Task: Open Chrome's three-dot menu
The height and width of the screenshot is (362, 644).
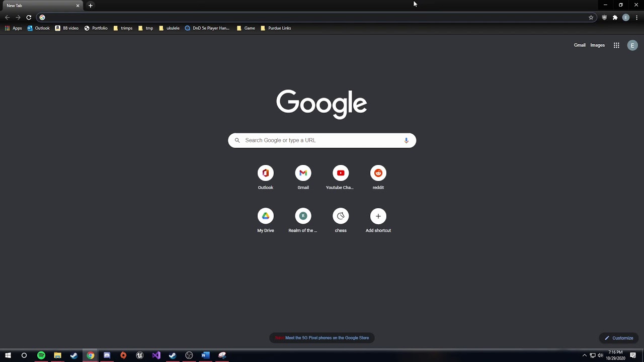Action: click(637, 18)
